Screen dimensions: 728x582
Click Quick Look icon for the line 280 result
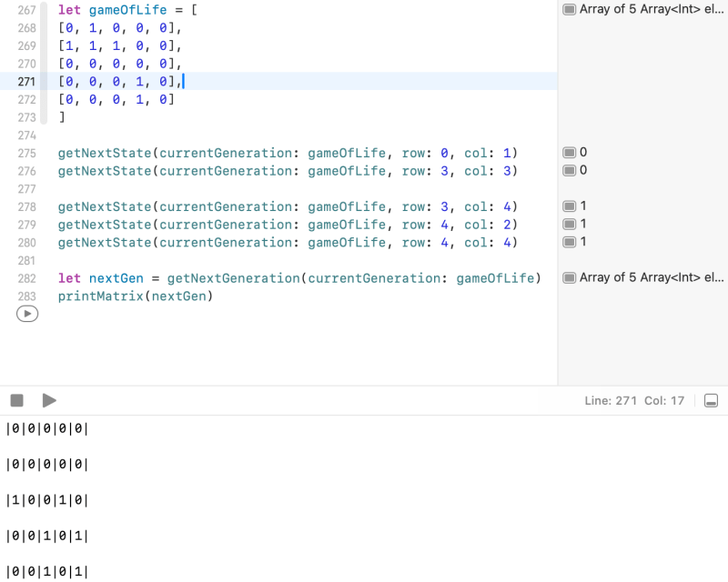coord(570,242)
